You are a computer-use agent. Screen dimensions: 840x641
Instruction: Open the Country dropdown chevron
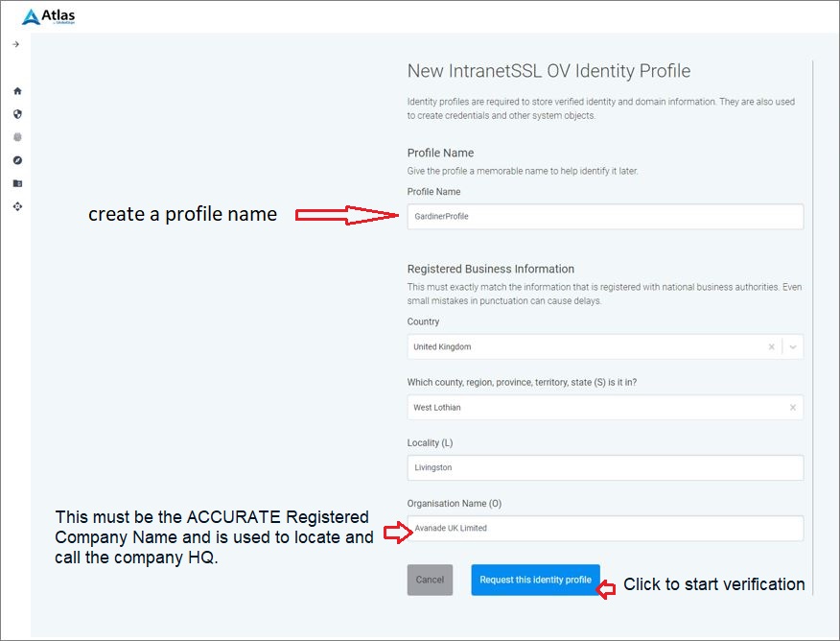[x=793, y=346]
